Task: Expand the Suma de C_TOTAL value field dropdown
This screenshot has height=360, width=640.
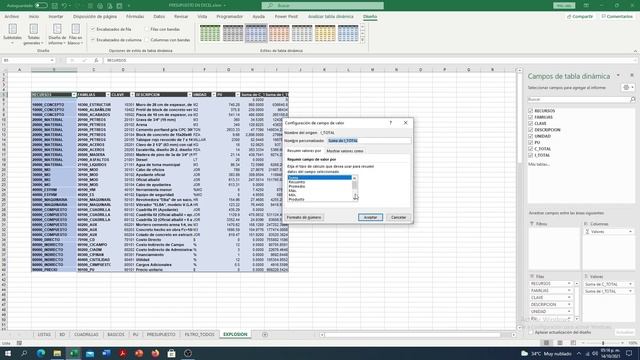Action: (x=630, y=284)
